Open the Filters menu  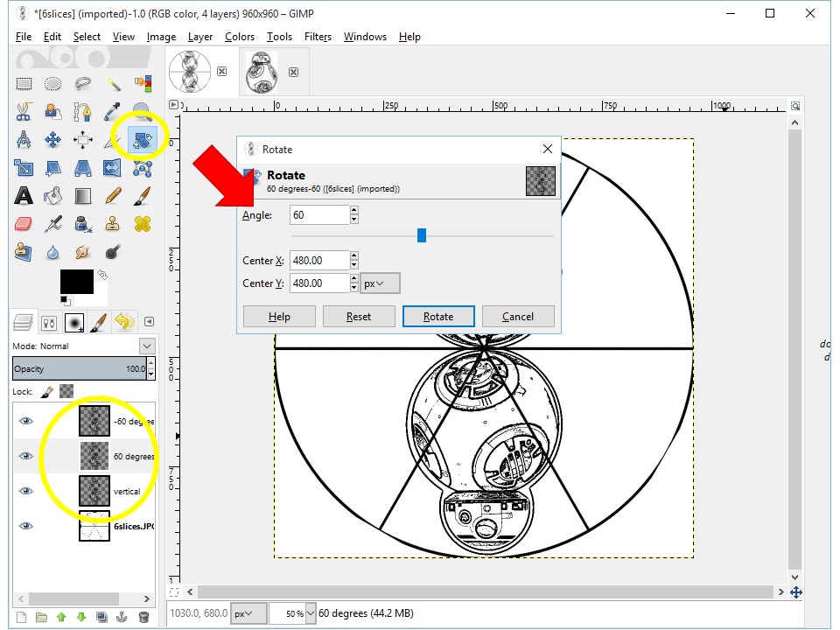pos(318,37)
